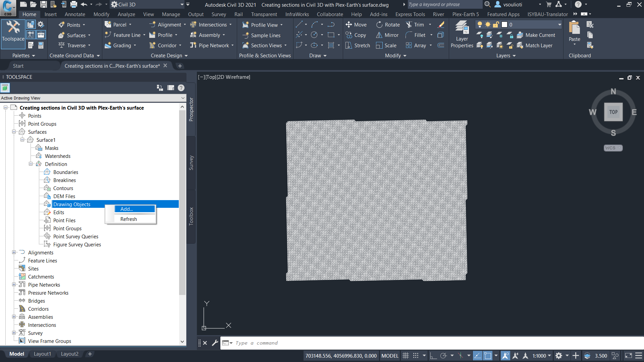644x362 pixels.
Task: Toggle annotation objects visibility in status bar
Action: [x=505, y=356]
